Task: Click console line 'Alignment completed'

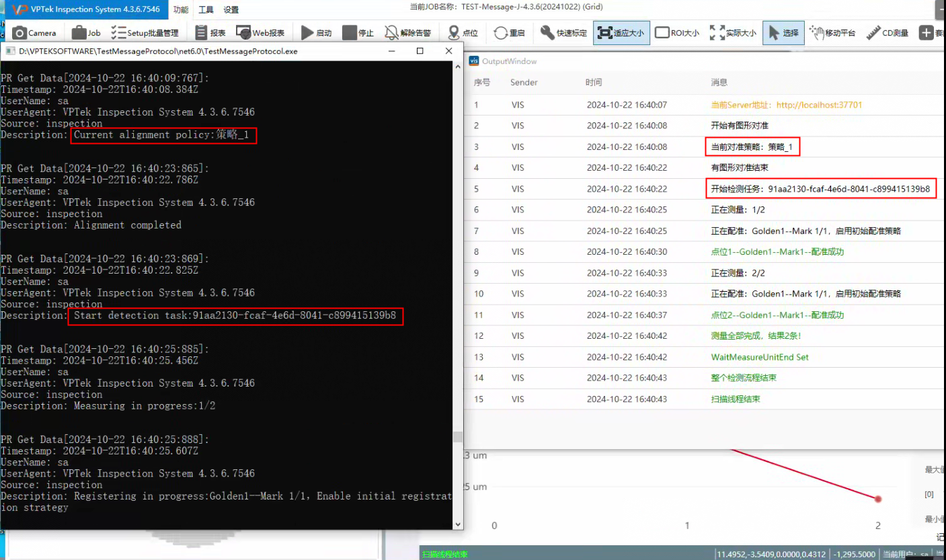Action: [128, 225]
